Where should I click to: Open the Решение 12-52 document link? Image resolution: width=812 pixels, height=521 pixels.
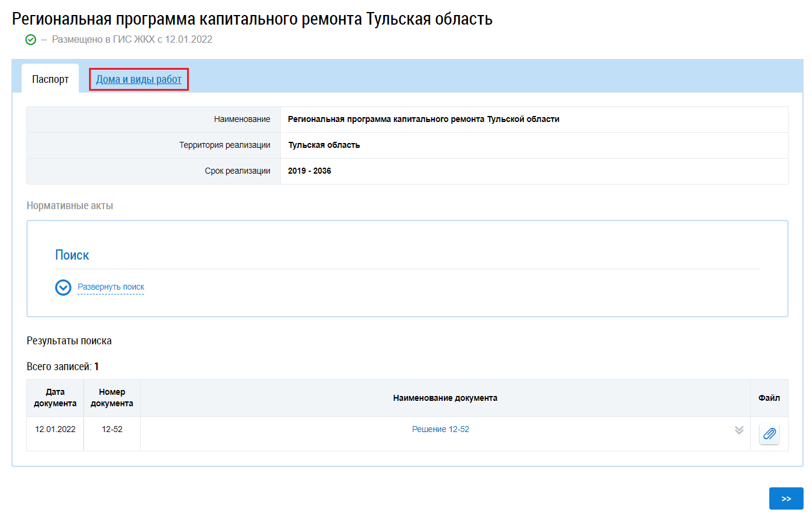pos(440,429)
